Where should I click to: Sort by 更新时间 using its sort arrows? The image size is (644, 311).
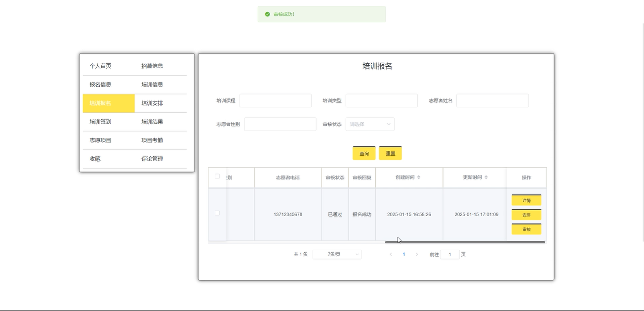pos(486,178)
